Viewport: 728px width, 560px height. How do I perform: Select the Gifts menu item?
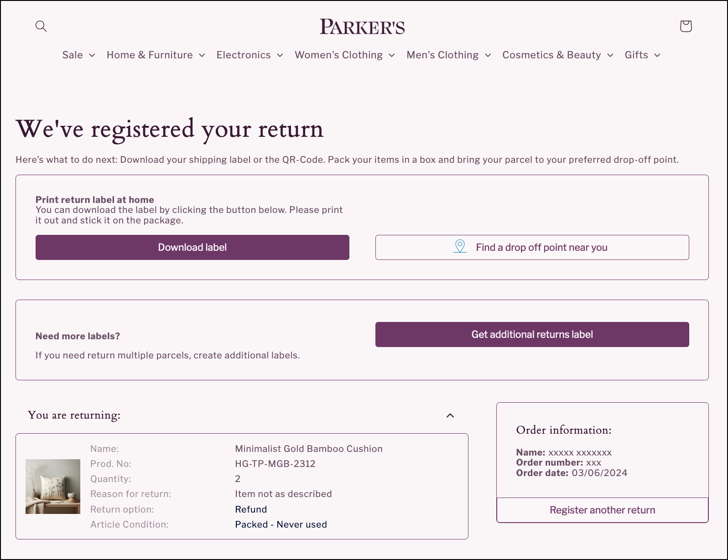(636, 55)
